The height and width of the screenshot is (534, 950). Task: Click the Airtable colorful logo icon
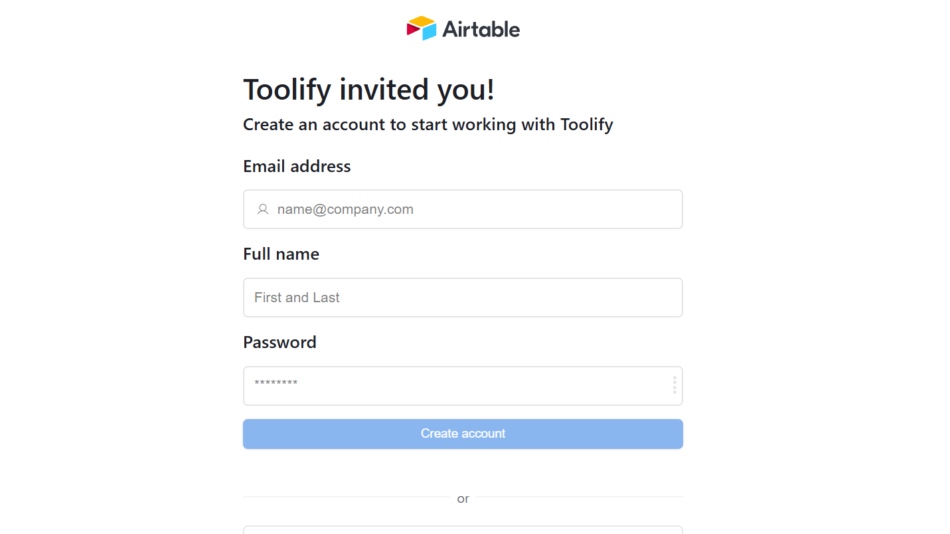(421, 28)
